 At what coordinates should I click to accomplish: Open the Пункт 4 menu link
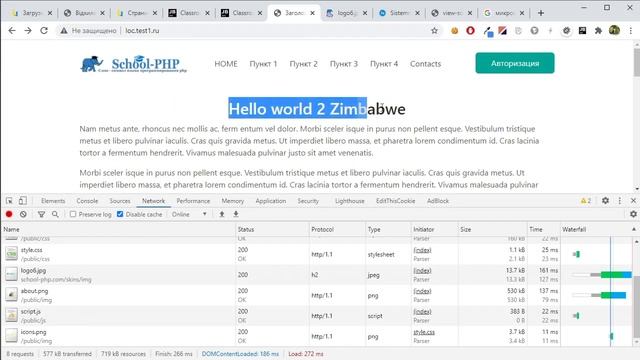384,64
